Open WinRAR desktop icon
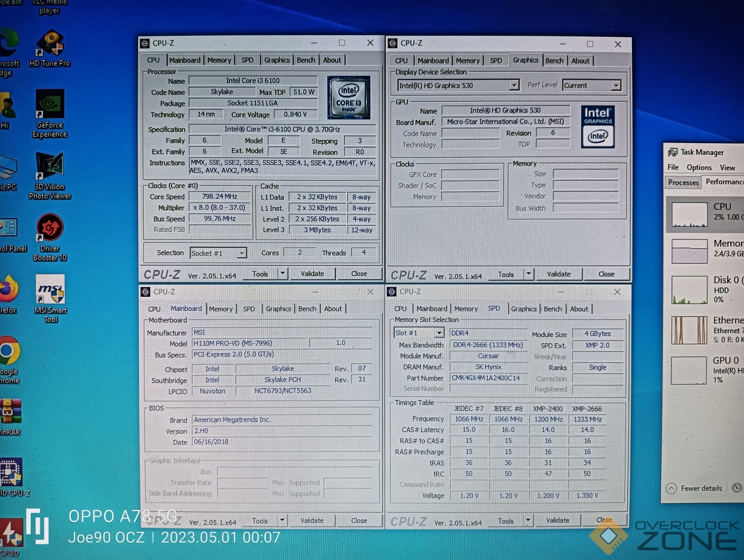Viewport: 744px width, 560px height. click(10, 416)
